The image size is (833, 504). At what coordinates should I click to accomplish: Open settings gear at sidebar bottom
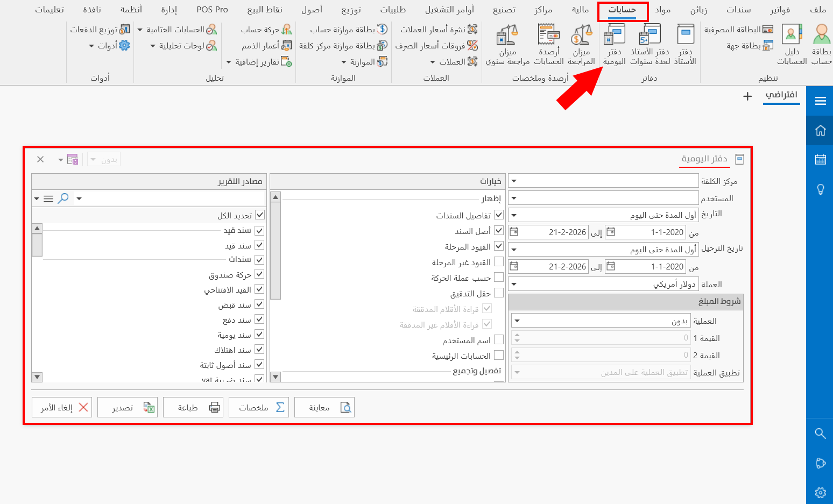point(820,492)
